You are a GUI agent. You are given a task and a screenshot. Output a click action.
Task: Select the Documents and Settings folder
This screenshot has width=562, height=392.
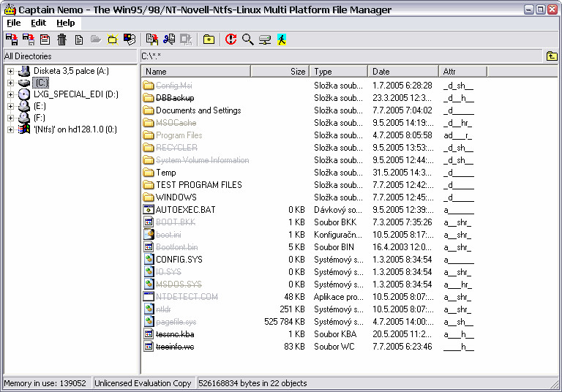click(198, 110)
